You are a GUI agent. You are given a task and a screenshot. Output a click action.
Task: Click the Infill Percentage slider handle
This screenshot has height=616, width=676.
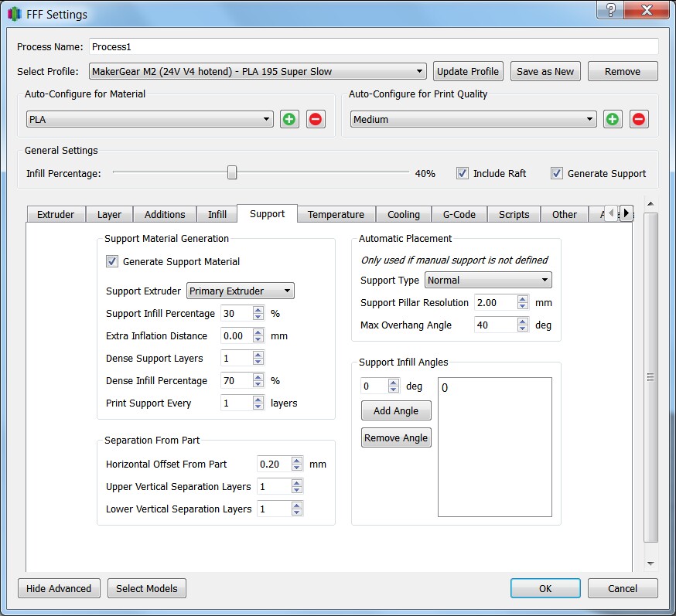(x=232, y=173)
